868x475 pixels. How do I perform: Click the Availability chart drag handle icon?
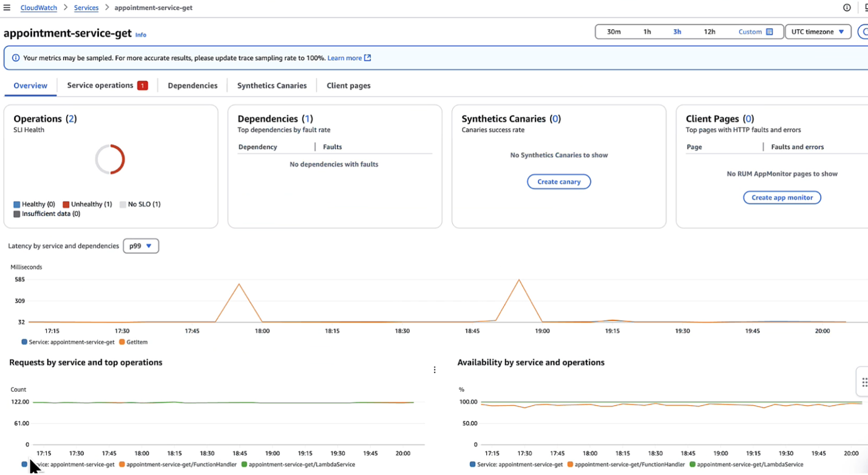864,381
